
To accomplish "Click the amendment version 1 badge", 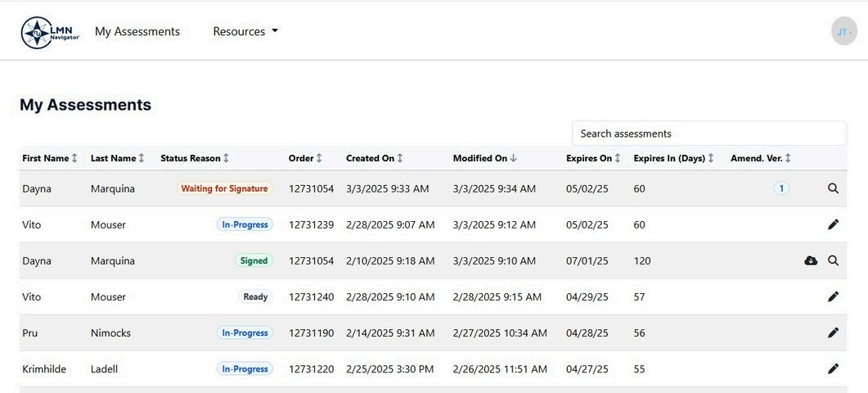I will 781,188.
